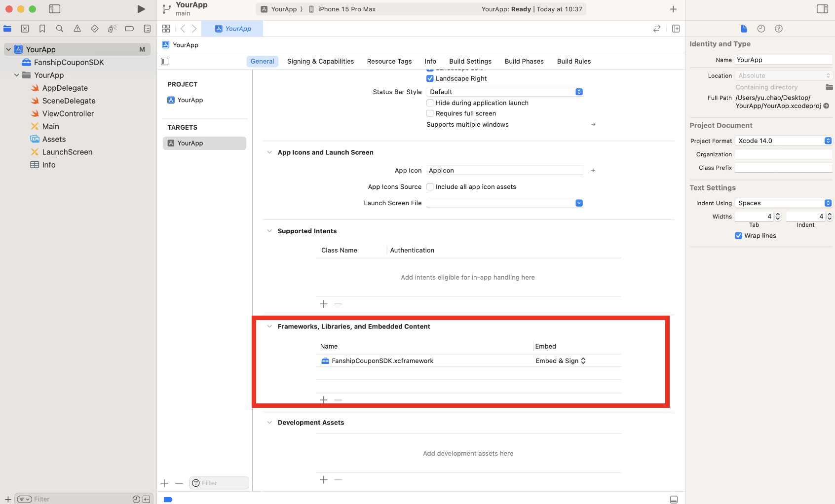
Task: Open the Issue navigator warning icon
Action: click(x=77, y=29)
